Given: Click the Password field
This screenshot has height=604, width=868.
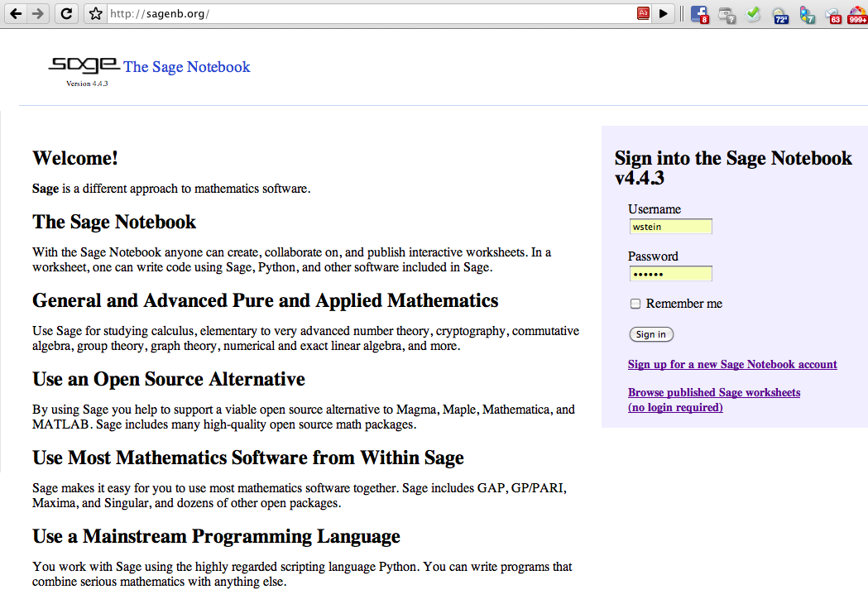Looking at the screenshot, I should click(670, 274).
